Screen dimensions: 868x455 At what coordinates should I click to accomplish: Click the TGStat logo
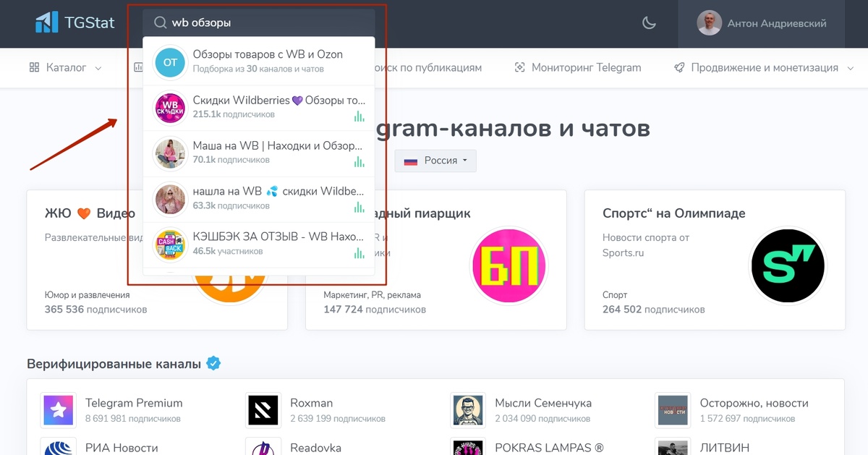pos(75,22)
